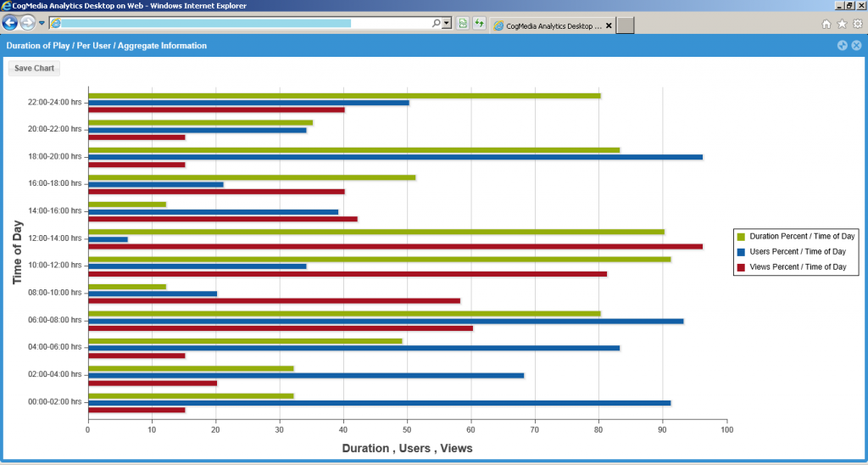Open a new blank browser tab
The height and width of the screenshot is (465, 868).
625,25
